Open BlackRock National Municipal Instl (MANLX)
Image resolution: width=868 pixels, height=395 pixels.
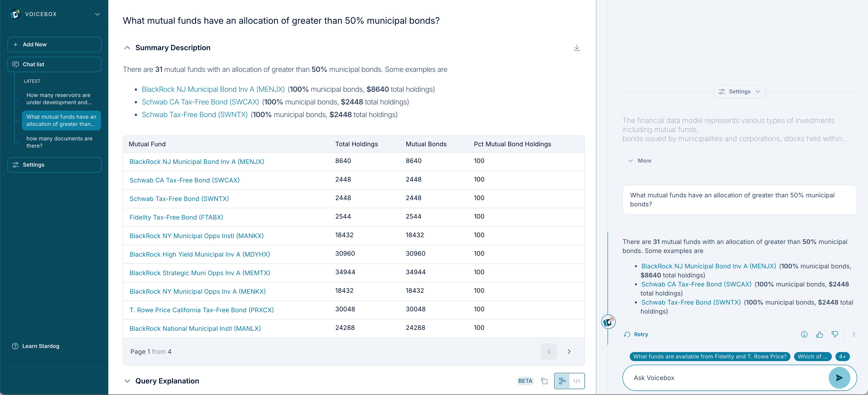click(195, 329)
